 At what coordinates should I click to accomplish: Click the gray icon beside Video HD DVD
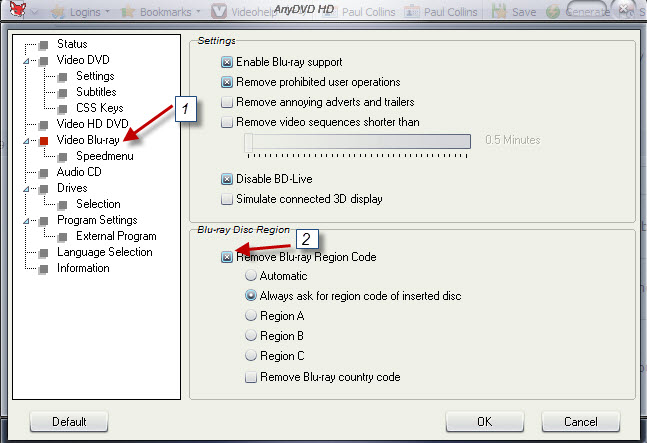pos(43,125)
